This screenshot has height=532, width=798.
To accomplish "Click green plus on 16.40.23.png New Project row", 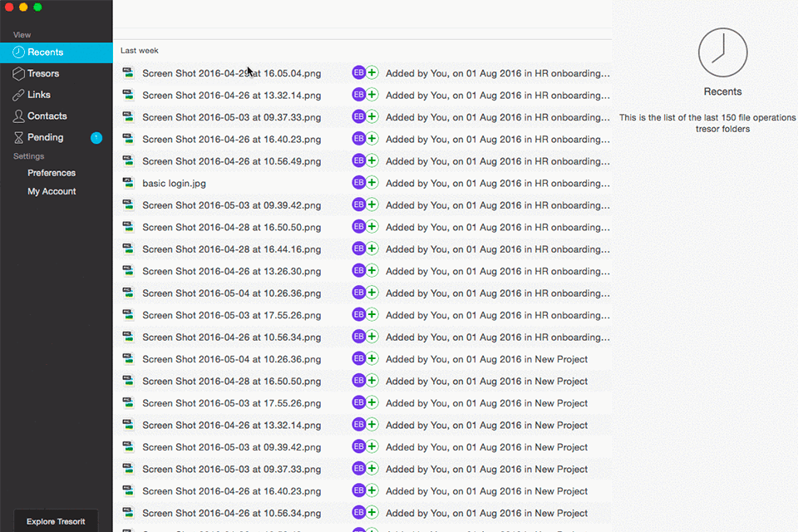I will tap(372, 490).
